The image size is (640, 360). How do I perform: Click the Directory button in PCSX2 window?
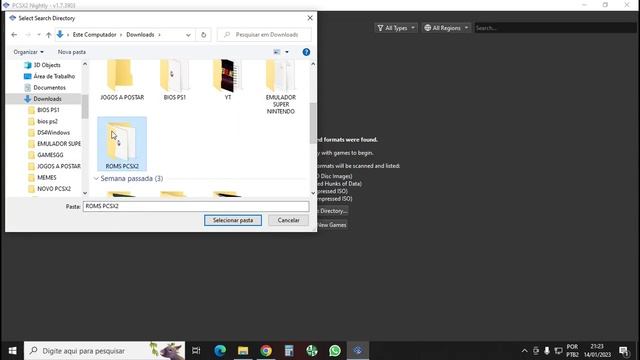[x=333, y=211]
